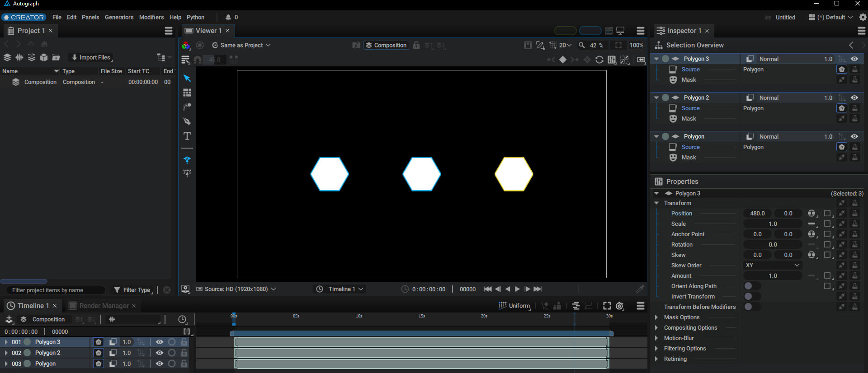Click the lock icon next to Composition button
This screenshot has width=868, height=373.
point(416,45)
